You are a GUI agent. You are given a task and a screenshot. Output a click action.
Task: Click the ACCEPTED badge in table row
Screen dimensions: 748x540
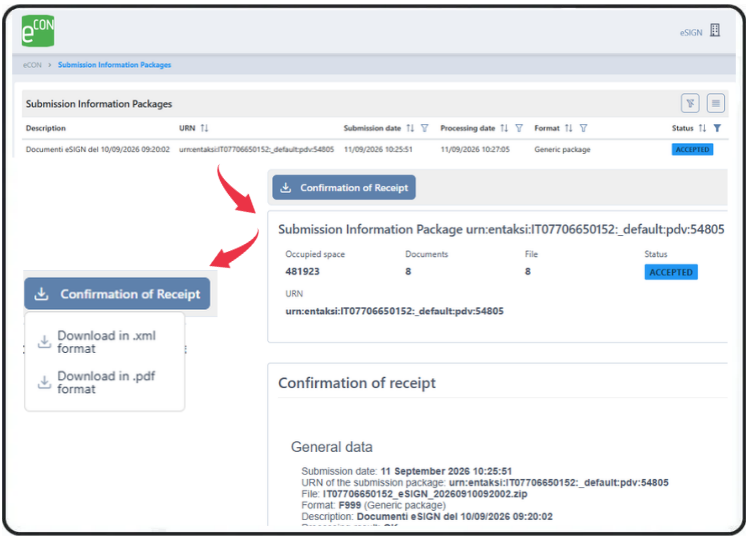pyautogui.click(x=692, y=149)
